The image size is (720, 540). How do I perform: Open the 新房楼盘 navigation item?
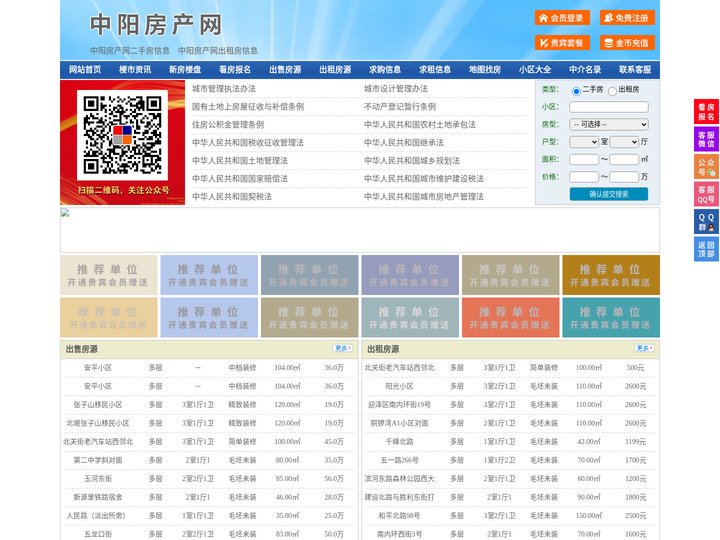click(185, 70)
